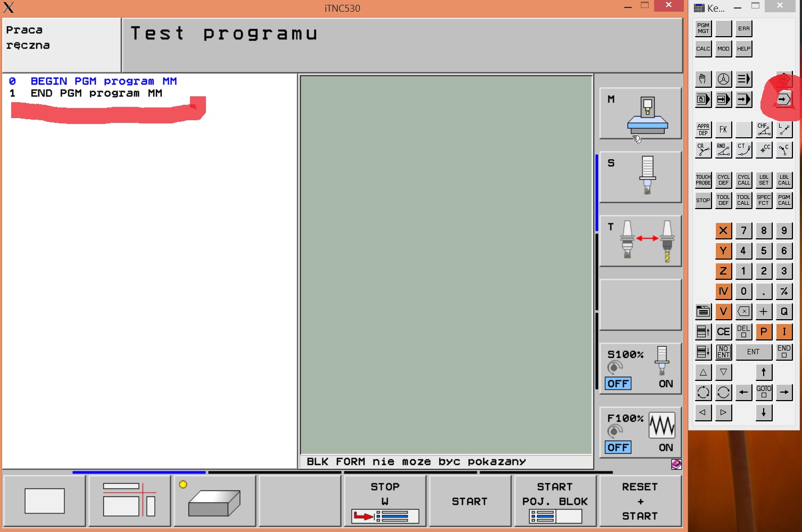The height and width of the screenshot is (532, 802).
Task: Open the S spindle side soft key
Action: (x=640, y=177)
